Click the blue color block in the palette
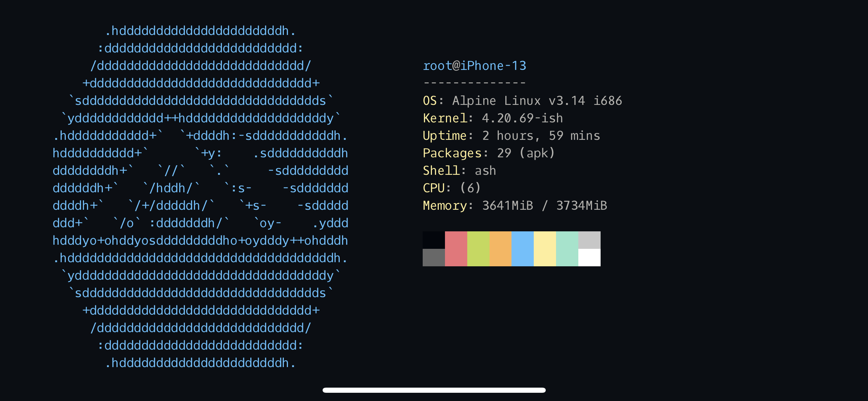Viewport: 868px width, 401px height. (522, 249)
